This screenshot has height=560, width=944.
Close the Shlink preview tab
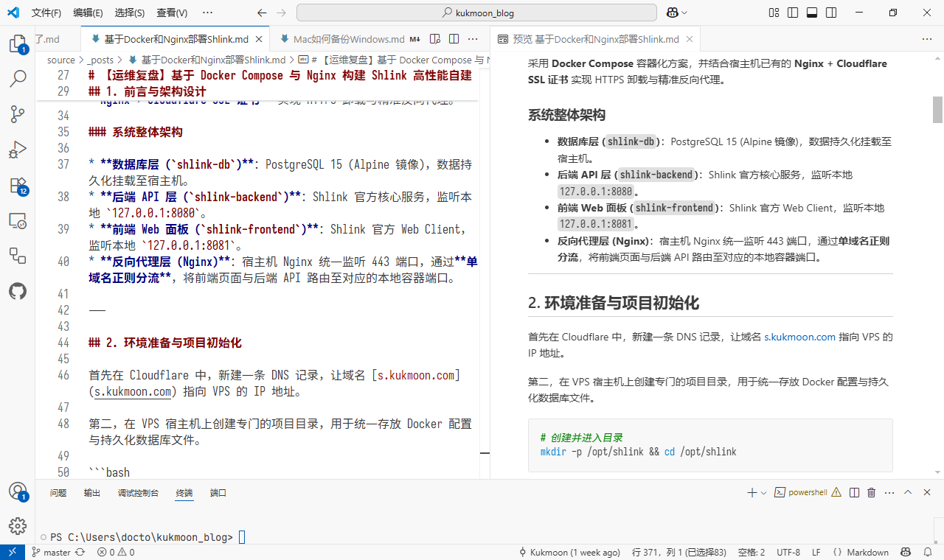(x=691, y=39)
